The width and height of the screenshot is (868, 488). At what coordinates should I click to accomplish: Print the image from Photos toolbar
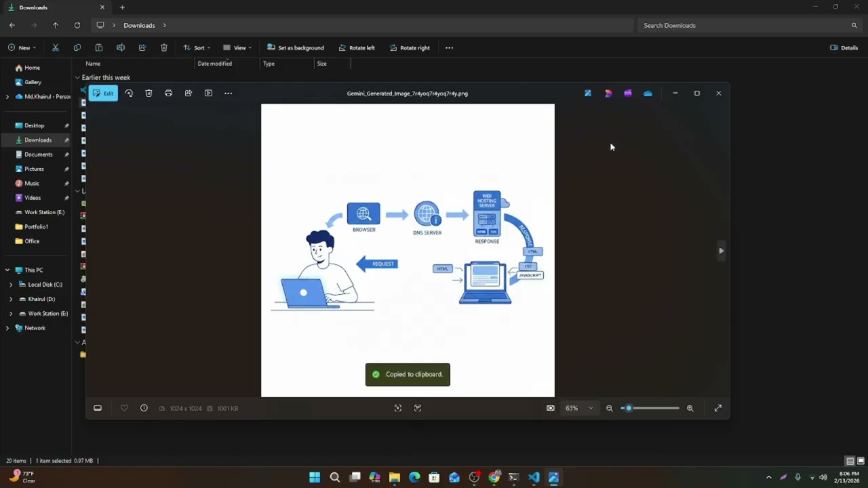(168, 94)
